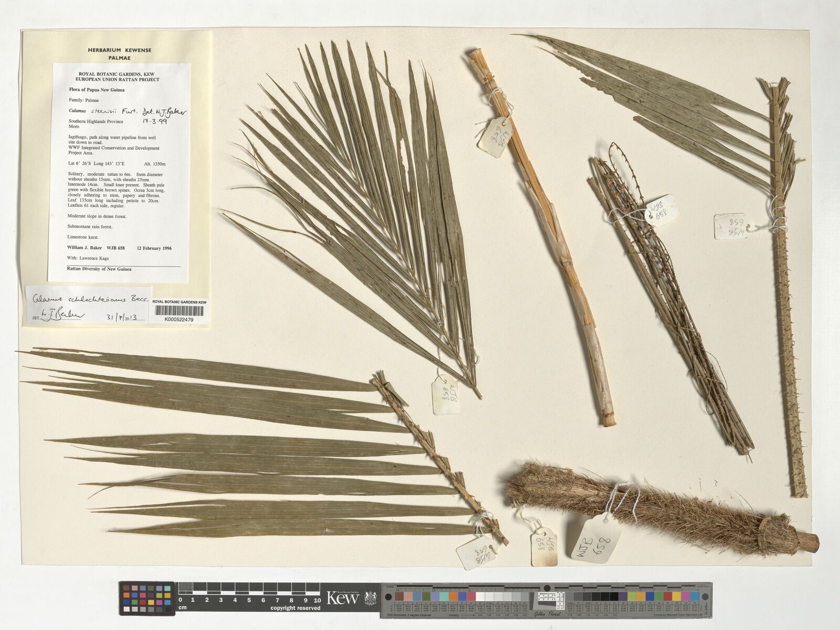Click the barcode K000522479
The image size is (840, 630).
click(179, 312)
